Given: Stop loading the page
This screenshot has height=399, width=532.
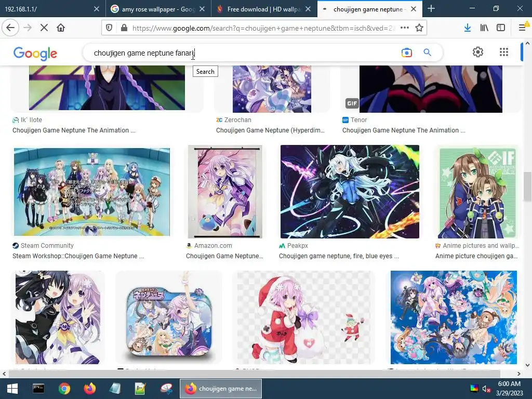Looking at the screenshot, I should click(44, 28).
